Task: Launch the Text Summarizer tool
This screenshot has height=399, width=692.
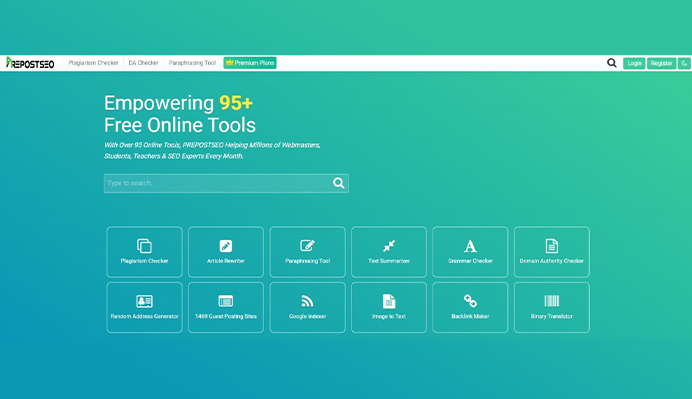Action: (x=389, y=252)
